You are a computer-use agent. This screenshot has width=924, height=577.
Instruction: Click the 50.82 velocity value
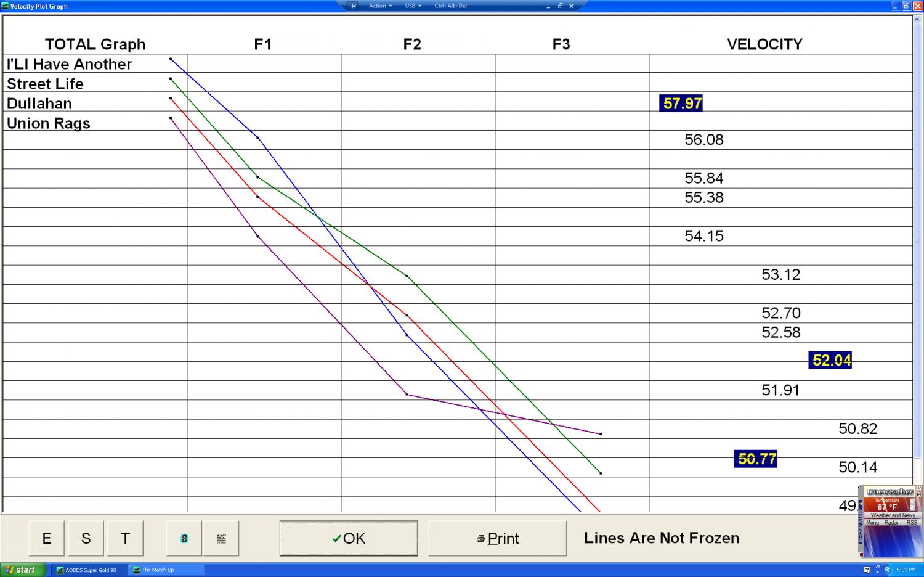point(858,429)
